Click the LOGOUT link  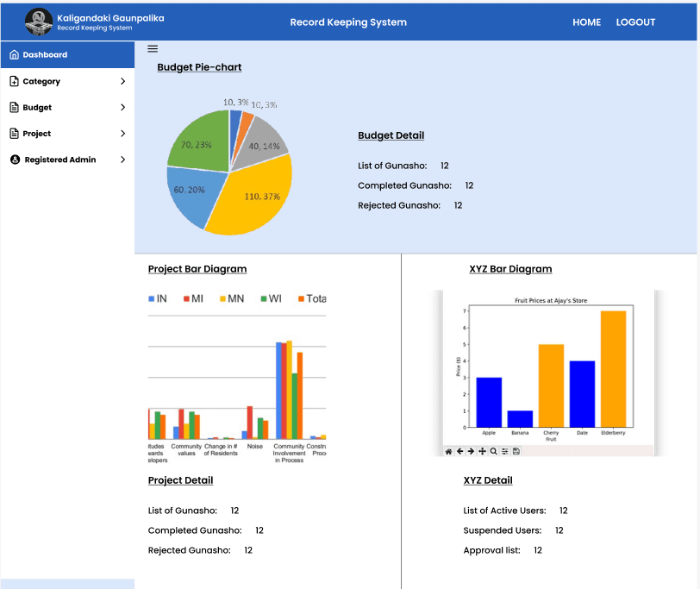click(635, 22)
